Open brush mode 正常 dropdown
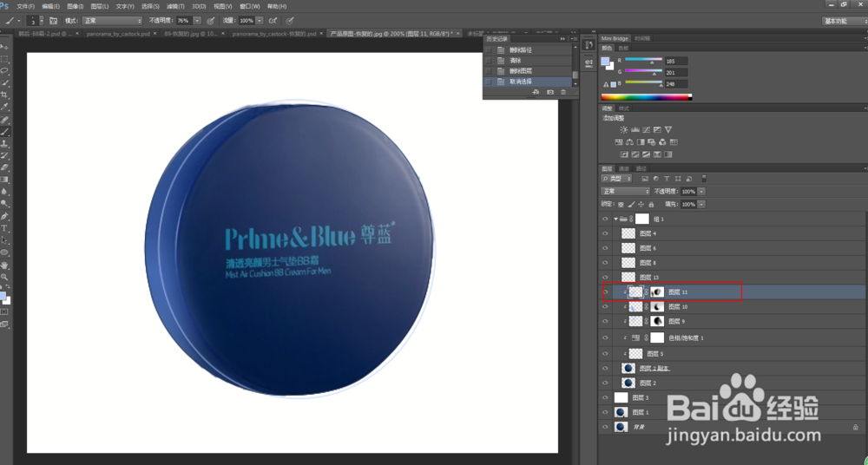Viewport: 868px width, 465px height. point(112,21)
